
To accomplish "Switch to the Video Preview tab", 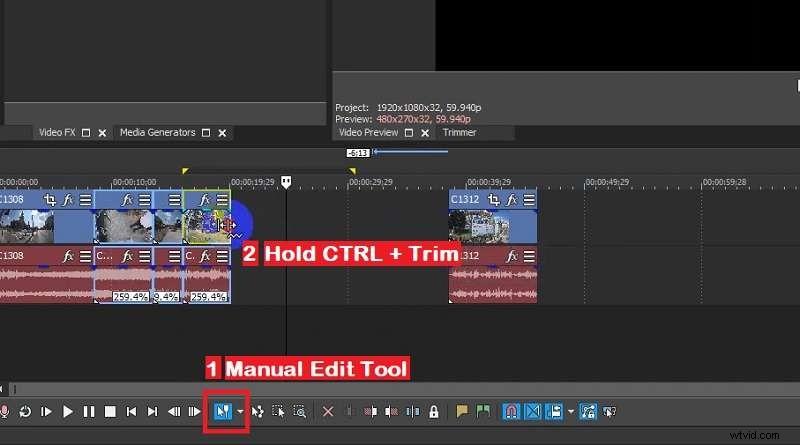I will point(368,133).
